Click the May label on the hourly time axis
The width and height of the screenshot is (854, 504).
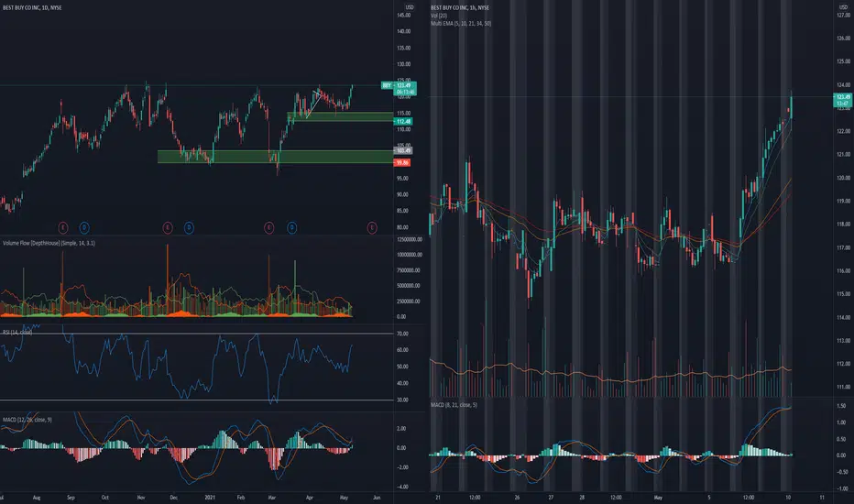pyautogui.click(x=658, y=498)
